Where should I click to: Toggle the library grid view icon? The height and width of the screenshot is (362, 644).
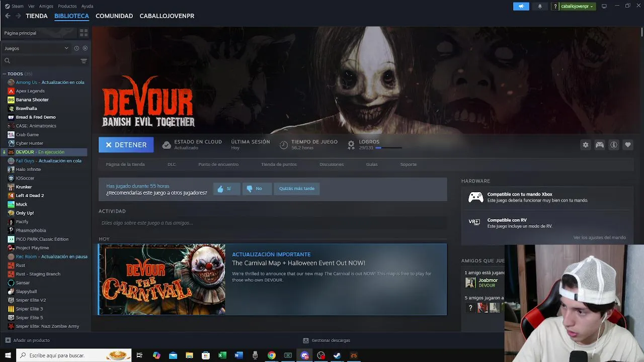[x=84, y=33]
